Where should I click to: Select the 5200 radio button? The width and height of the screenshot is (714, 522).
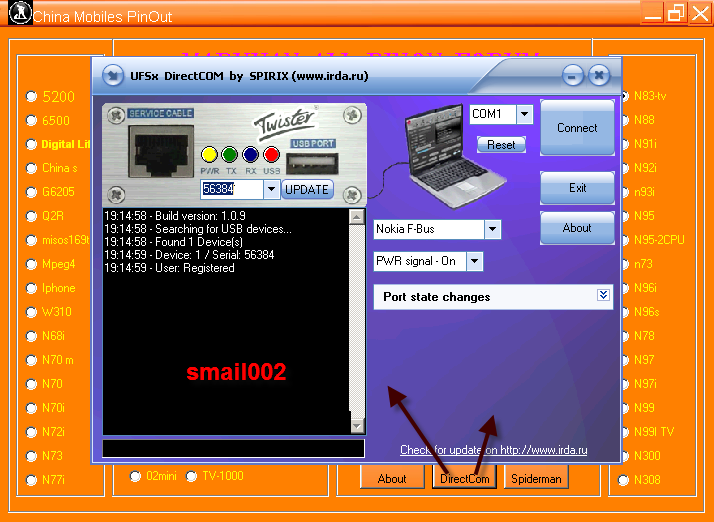coord(31,97)
